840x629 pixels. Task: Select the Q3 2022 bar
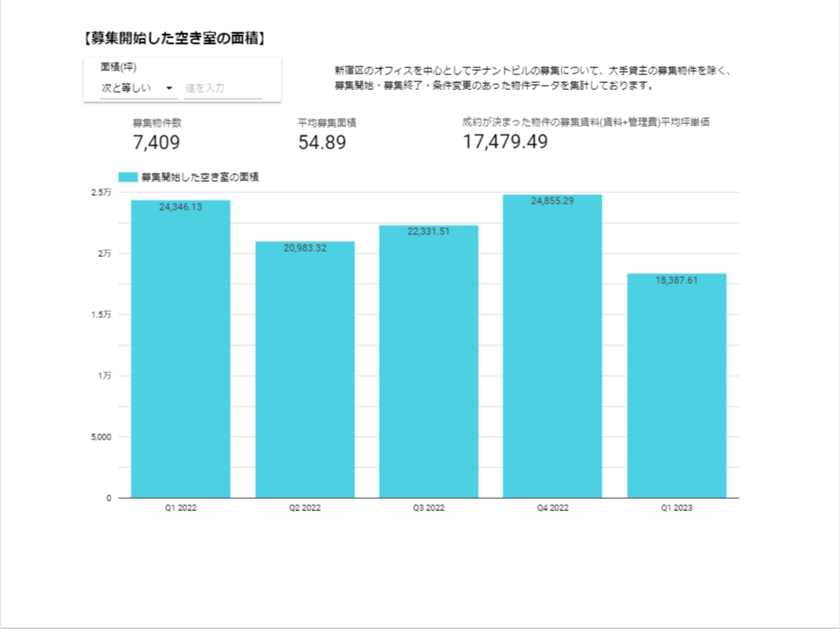[428, 362]
